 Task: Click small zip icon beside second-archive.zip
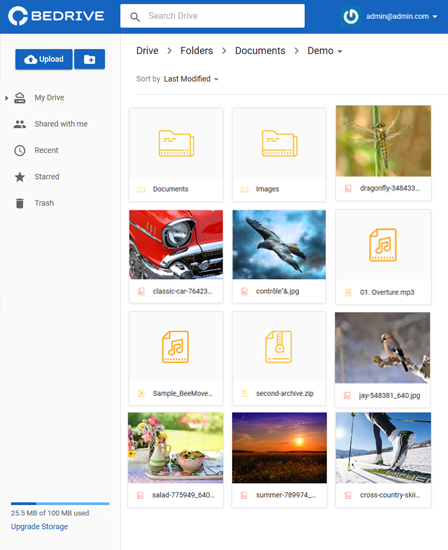(x=244, y=393)
